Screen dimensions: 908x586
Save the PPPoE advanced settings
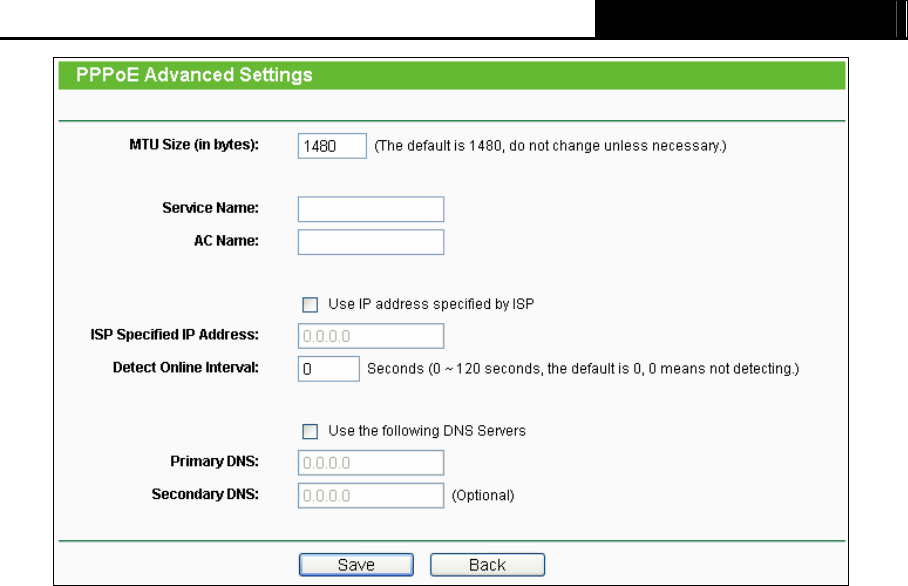point(356,565)
